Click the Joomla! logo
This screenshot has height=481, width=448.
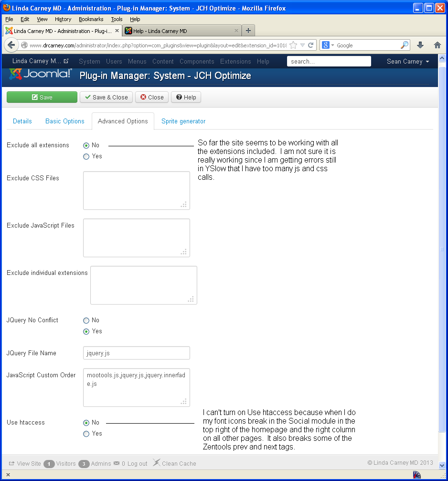(40, 74)
